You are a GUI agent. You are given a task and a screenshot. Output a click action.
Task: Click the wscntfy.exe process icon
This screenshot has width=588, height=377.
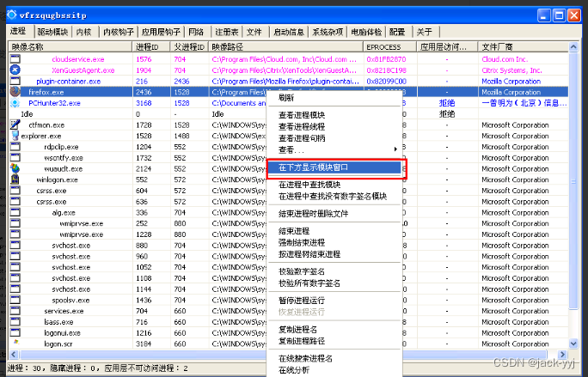[15, 157]
